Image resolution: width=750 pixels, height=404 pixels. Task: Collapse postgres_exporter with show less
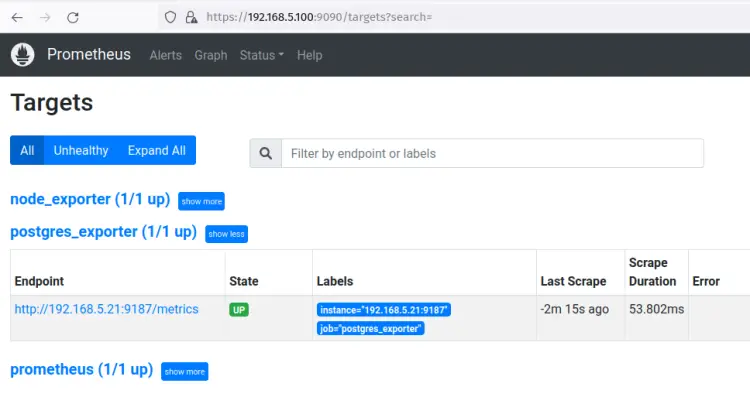pyautogui.click(x=226, y=234)
